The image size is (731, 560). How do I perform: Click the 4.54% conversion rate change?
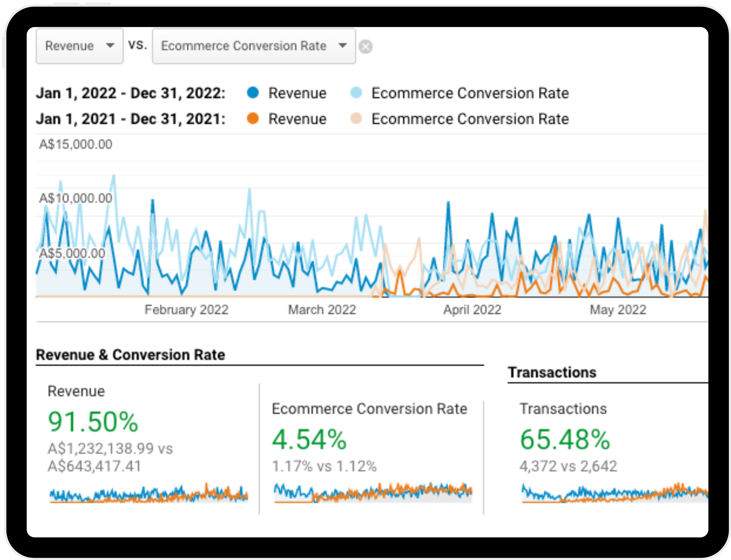click(309, 439)
